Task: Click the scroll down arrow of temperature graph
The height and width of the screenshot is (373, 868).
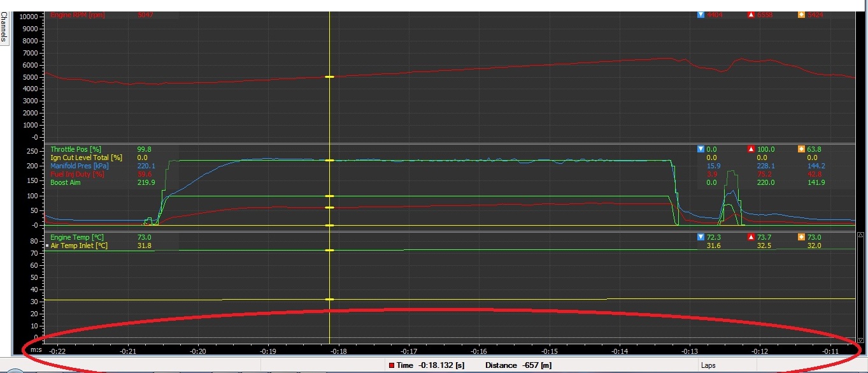Action: coord(862,340)
